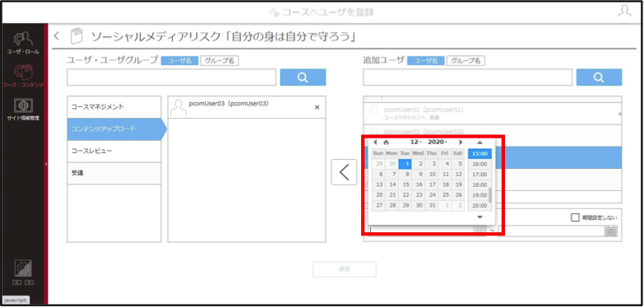Open the end date calendar icon
644x308 pixels.
pyautogui.click(x=611, y=231)
